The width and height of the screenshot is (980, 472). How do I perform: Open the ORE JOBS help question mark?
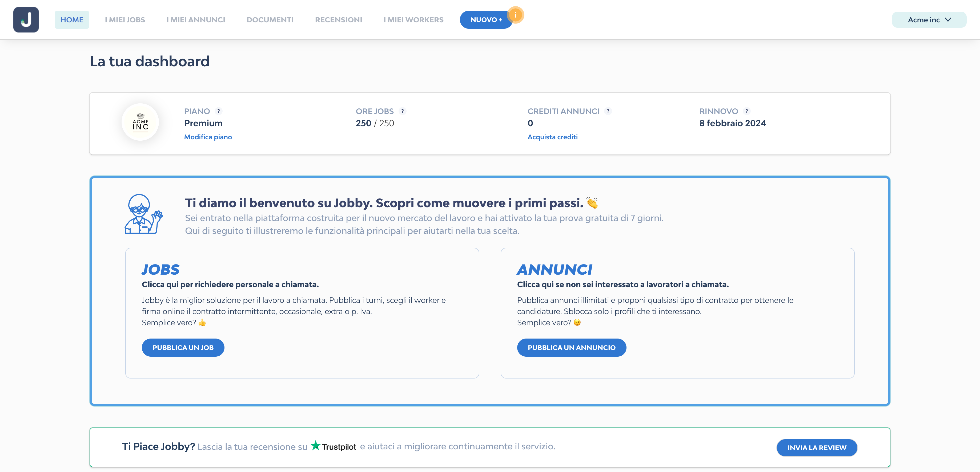[x=403, y=111]
